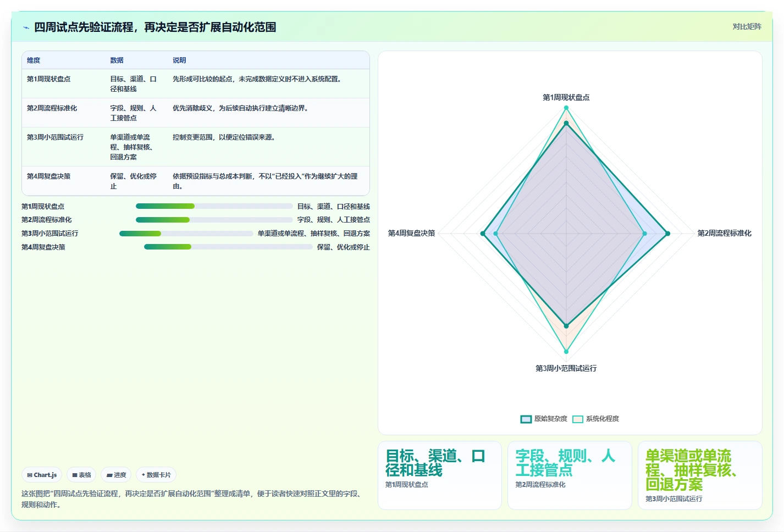Click the dark-teal radar point on 第4周复盘决策 axis

tap(483, 234)
